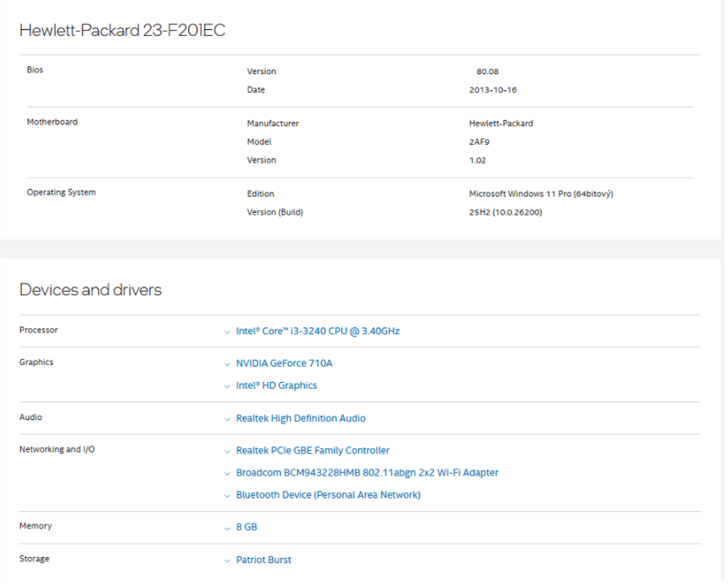Expand the NVIDIA GeForce 710A chevron
The height and width of the screenshot is (588, 728).
[227, 364]
